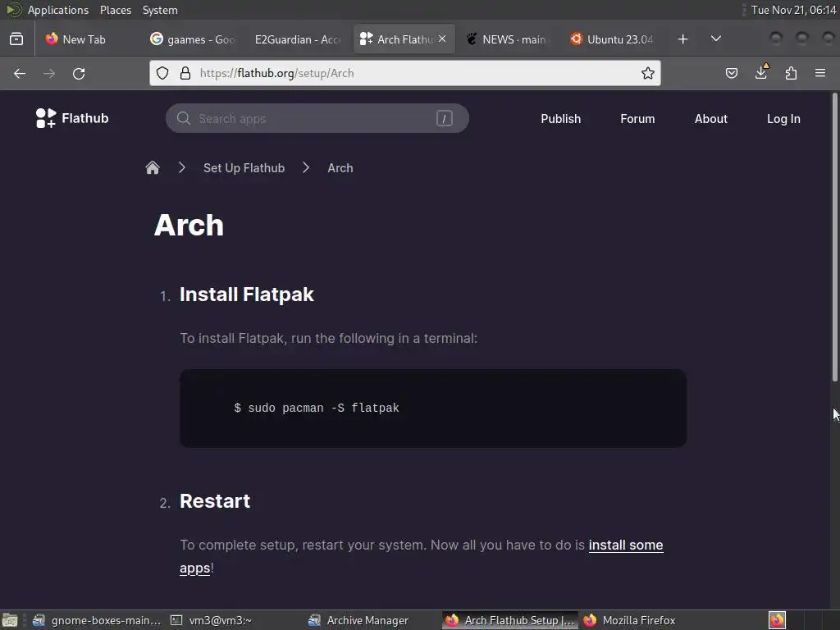Click the URL address bar
The height and width of the screenshot is (630, 840).
pyautogui.click(x=404, y=73)
